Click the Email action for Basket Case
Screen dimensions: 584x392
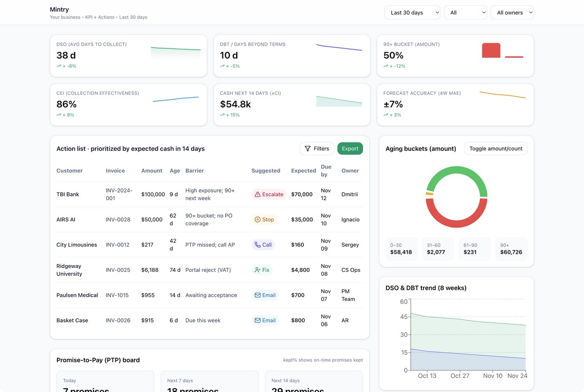pos(265,321)
